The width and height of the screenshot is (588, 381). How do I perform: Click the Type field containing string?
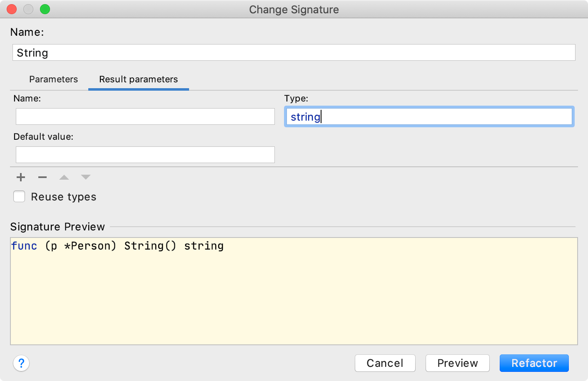pos(429,116)
